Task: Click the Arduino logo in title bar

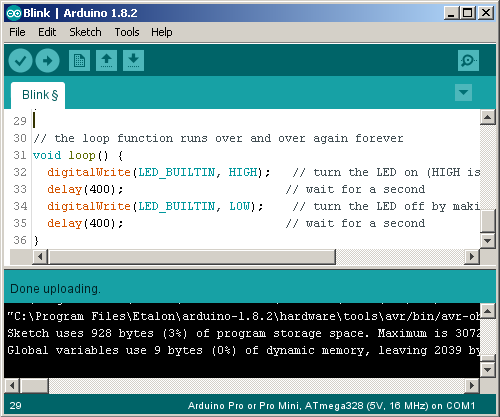Action: tap(14, 13)
